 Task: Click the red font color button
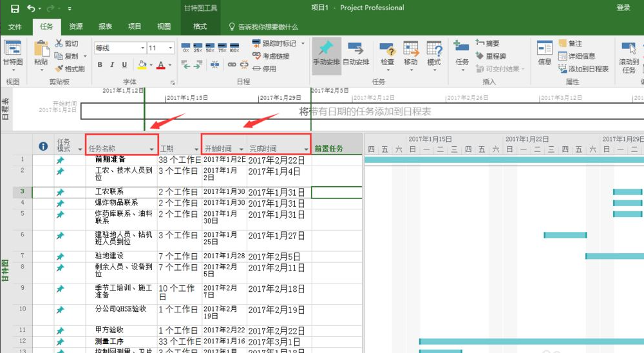[x=161, y=64]
